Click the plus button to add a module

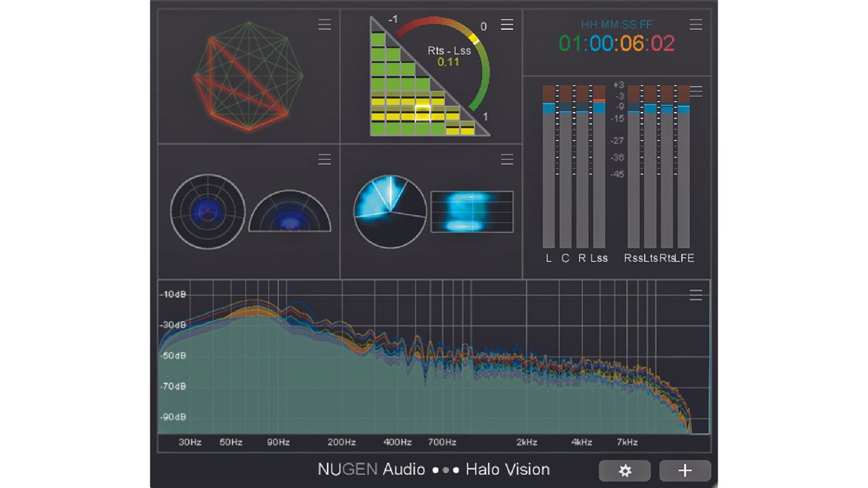pyautogui.click(x=684, y=471)
